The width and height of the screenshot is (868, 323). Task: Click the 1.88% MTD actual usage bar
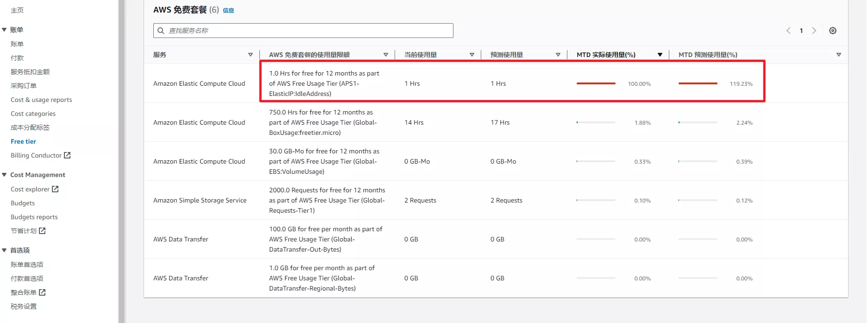(596, 122)
